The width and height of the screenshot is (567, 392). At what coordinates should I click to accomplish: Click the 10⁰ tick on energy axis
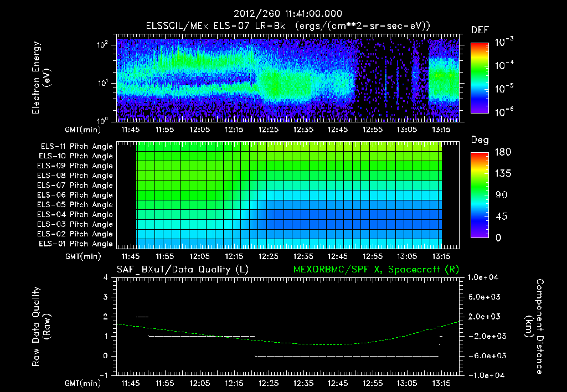coord(102,120)
